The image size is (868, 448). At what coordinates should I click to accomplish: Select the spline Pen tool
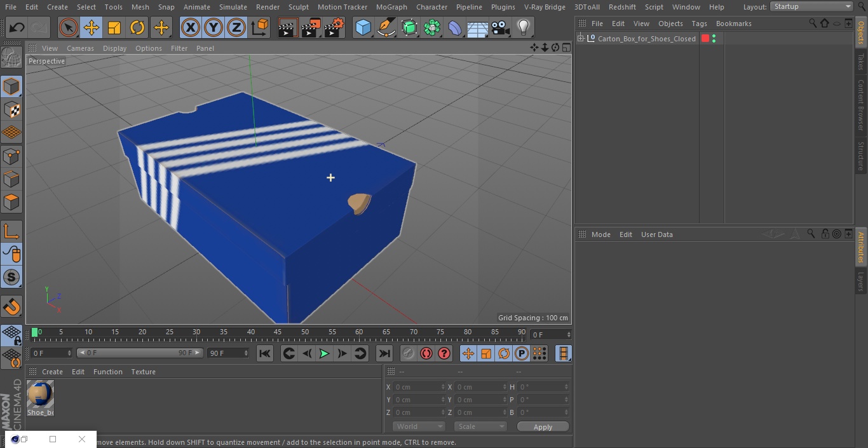pos(386,27)
